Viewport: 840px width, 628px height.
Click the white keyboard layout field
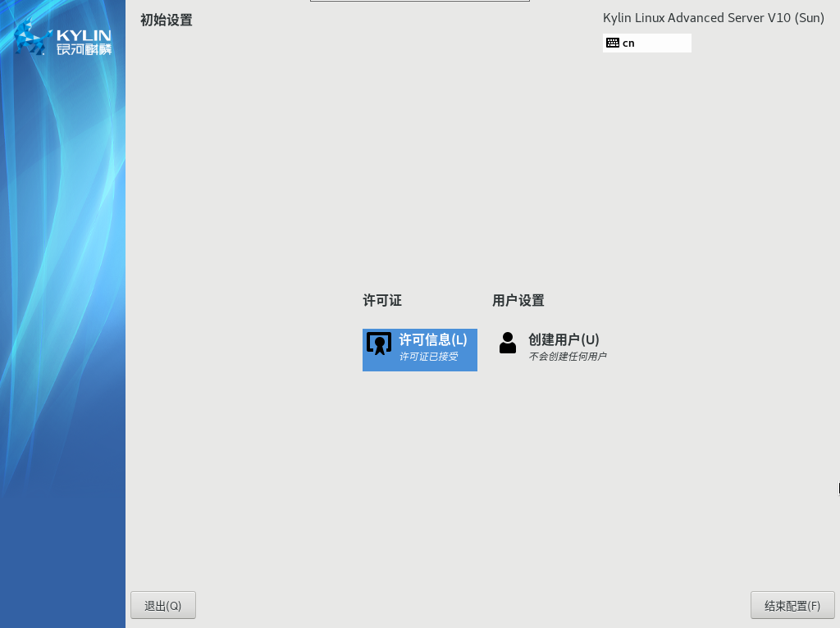[x=664, y=43]
